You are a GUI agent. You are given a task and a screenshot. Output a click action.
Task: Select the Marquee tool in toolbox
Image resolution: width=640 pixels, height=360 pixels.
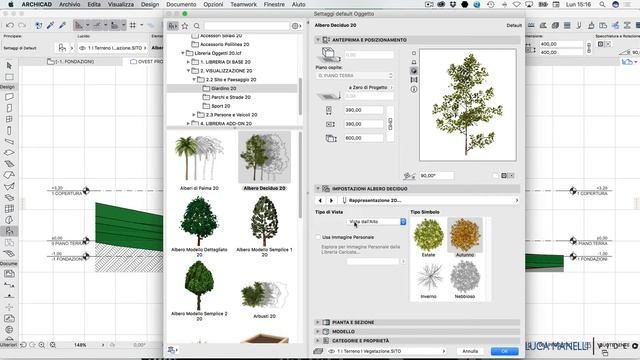point(9,77)
